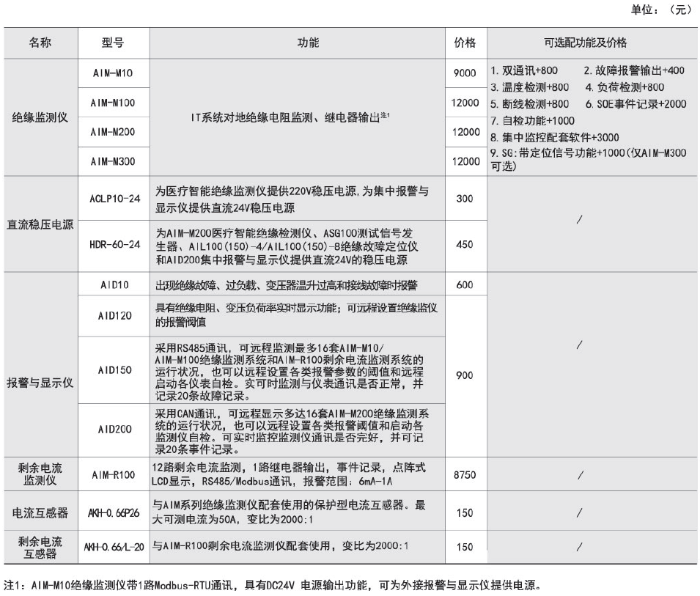Screen dimensions: 700x596
Task: Select the AIM-R100 model cell
Action: coord(114,475)
